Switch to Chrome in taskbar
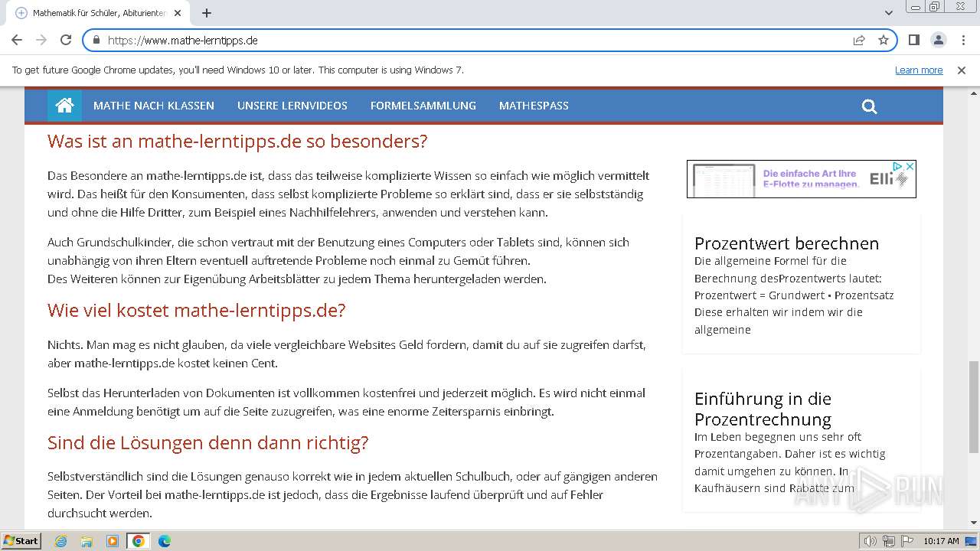Screen dimensions: 980x551 [x=139, y=541]
